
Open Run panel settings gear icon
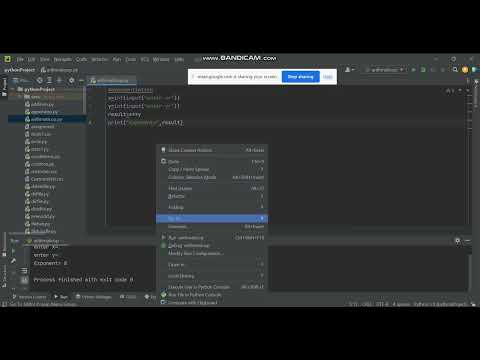(458, 240)
